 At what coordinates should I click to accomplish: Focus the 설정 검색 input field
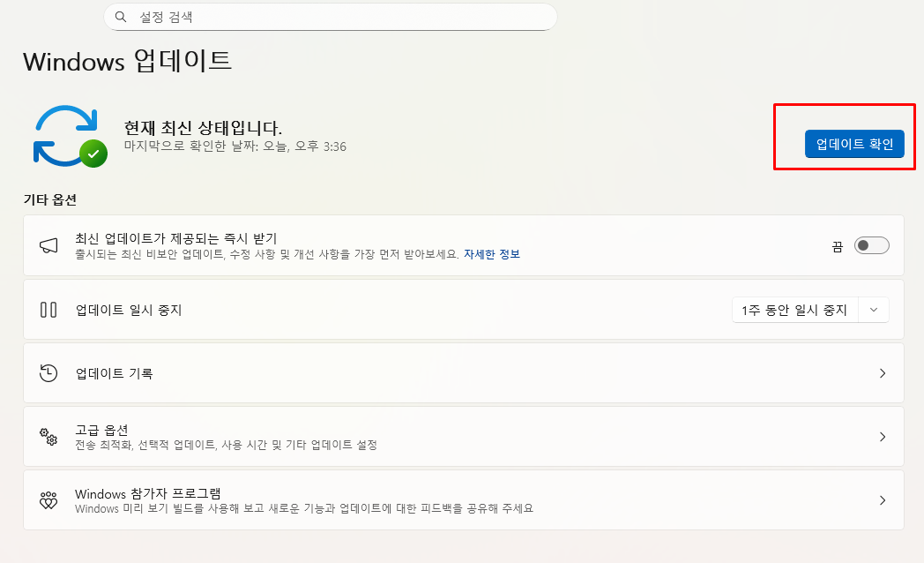tap(331, 17)
